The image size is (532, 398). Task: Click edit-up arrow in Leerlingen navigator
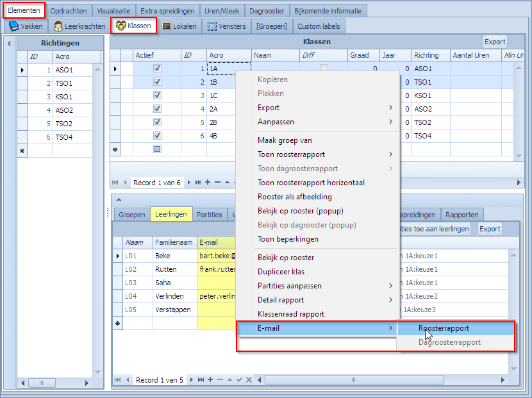(x=229, y=379)
